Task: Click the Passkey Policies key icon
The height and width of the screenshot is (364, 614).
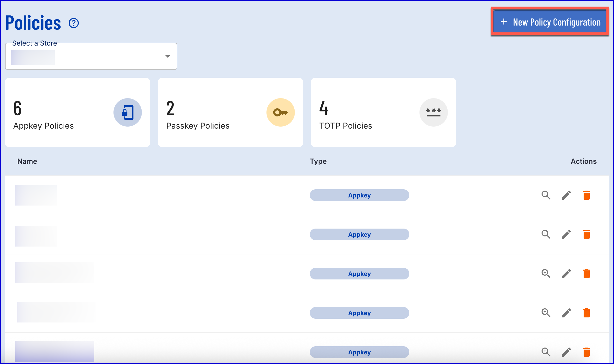Action: pos(280,112)
